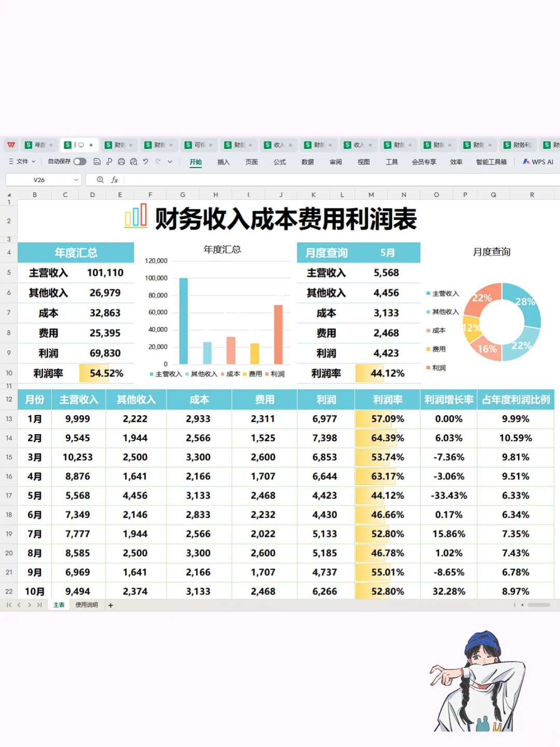The width and height of the screenshot is (560, 747).
Task: Switch to the 数据 ribbon tab
Action: [307, 161]
